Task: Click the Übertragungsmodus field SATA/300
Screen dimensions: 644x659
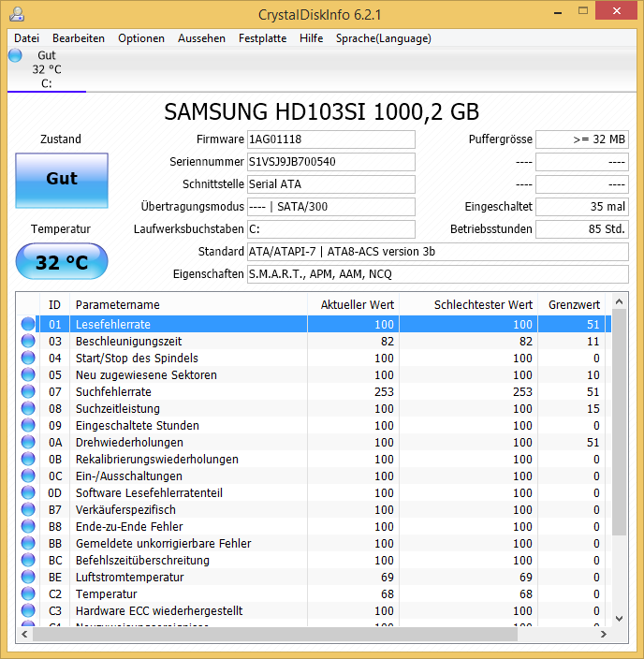Action: pyautogui.click(x=331, y=207)
